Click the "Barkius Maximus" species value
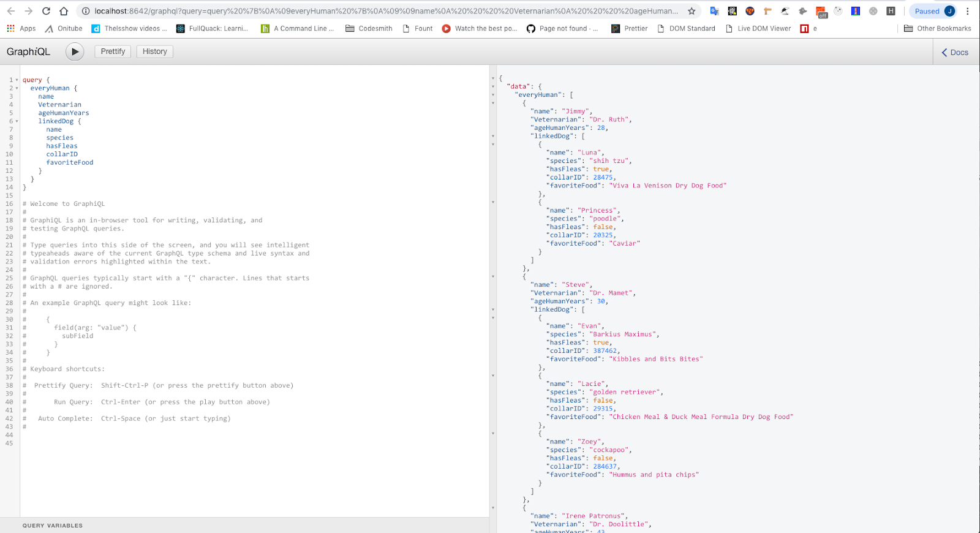Image resolution: width=980 pixels, height=533 pixels. [623, 335]
